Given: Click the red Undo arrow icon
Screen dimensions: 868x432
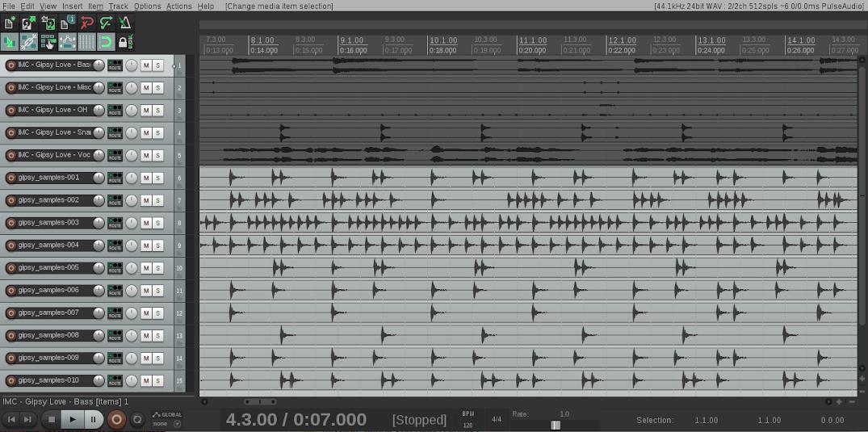Looking at the screenshot, I should coord(86,23).
